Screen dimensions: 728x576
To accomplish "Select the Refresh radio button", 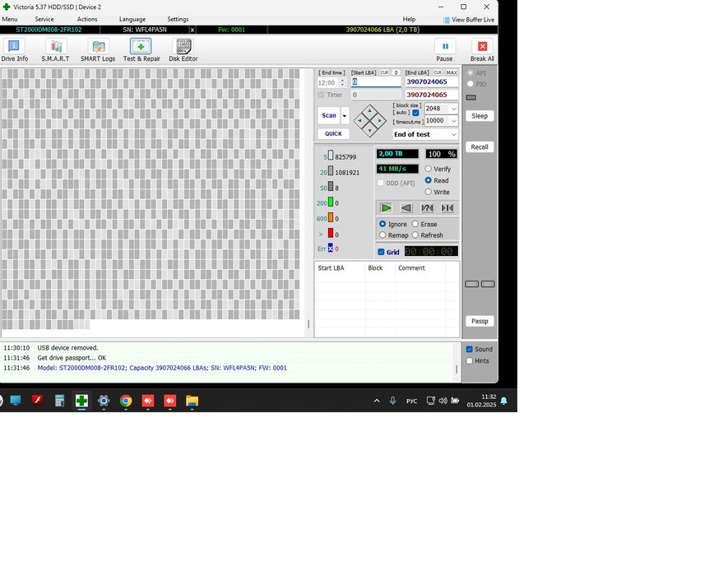I will [415, 235].
